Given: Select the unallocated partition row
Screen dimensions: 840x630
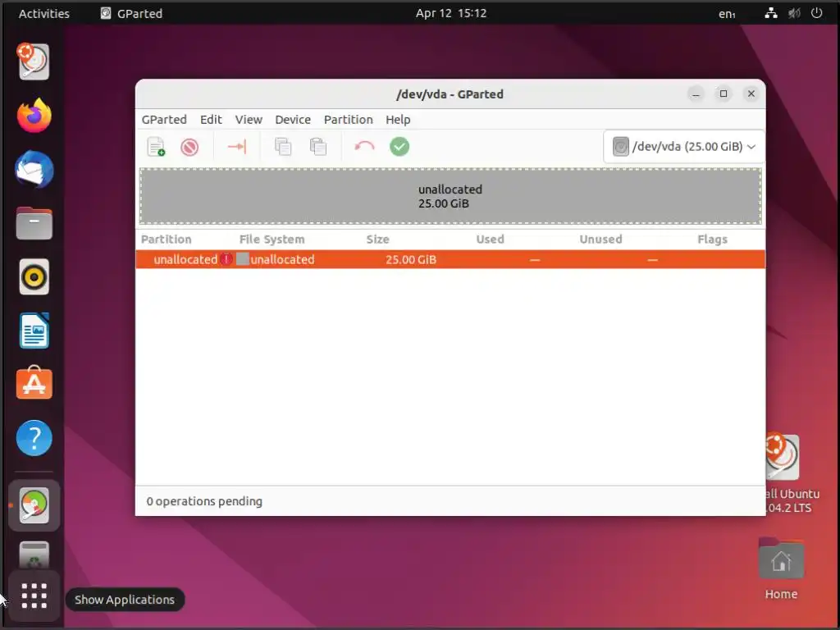Looking at the screenshot, I should pos(450,259).
